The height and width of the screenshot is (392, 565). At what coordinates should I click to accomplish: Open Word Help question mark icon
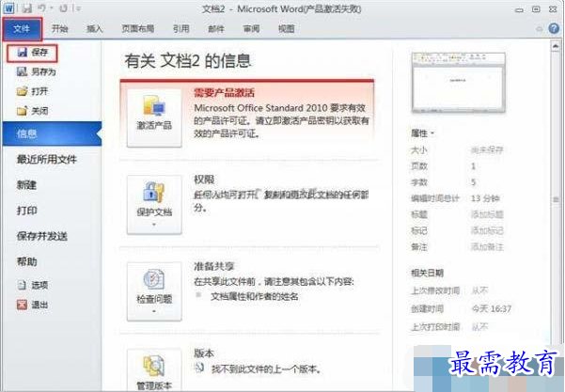tap(554, 28)
